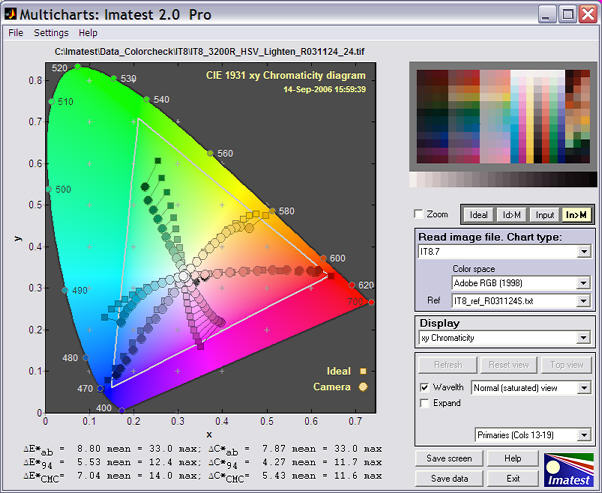Viewport: 602px width, 493px height.
Task: Click the Imatest logo
Action: tap(569, 470)
